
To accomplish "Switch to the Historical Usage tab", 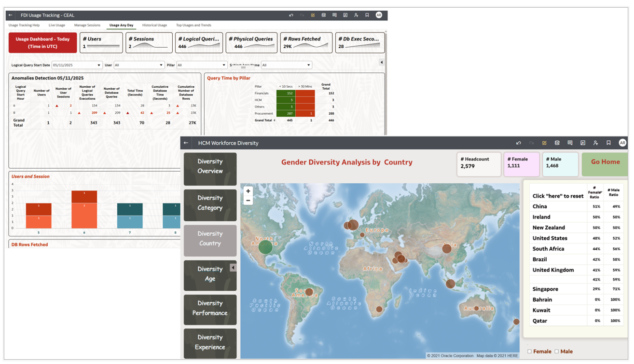I will [x=154, y=25].
